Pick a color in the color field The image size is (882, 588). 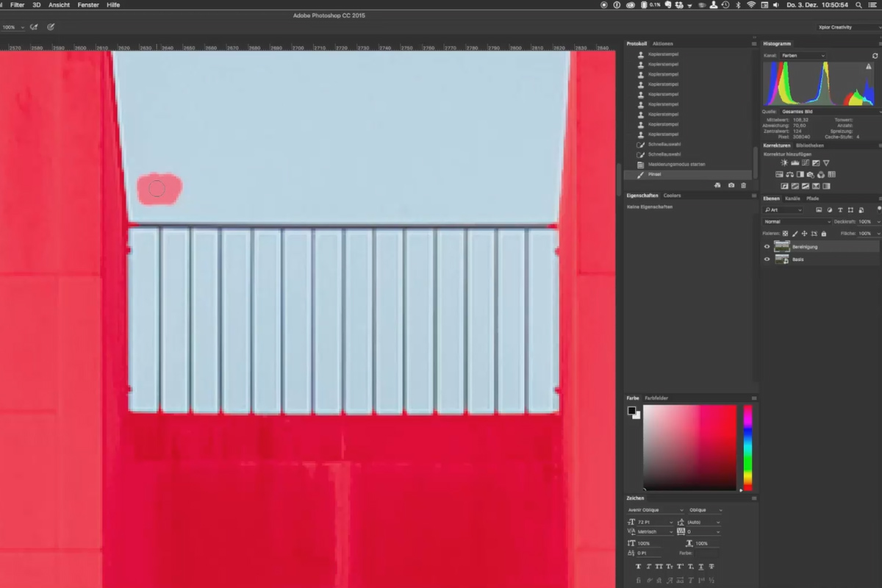click(x=689, y=447)
